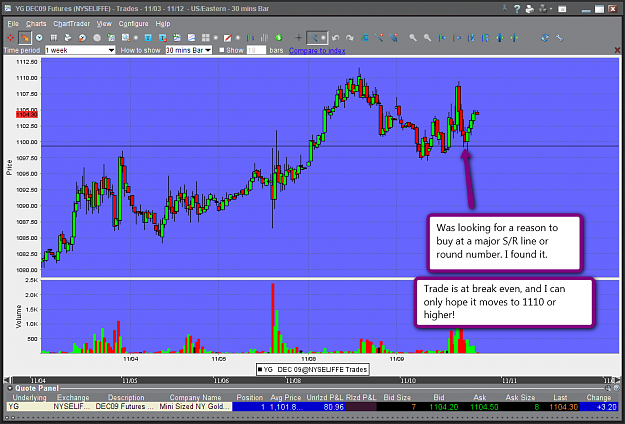Click the Change value +3.20
This screenshot has width=625, height=424.
pos(606,407)
